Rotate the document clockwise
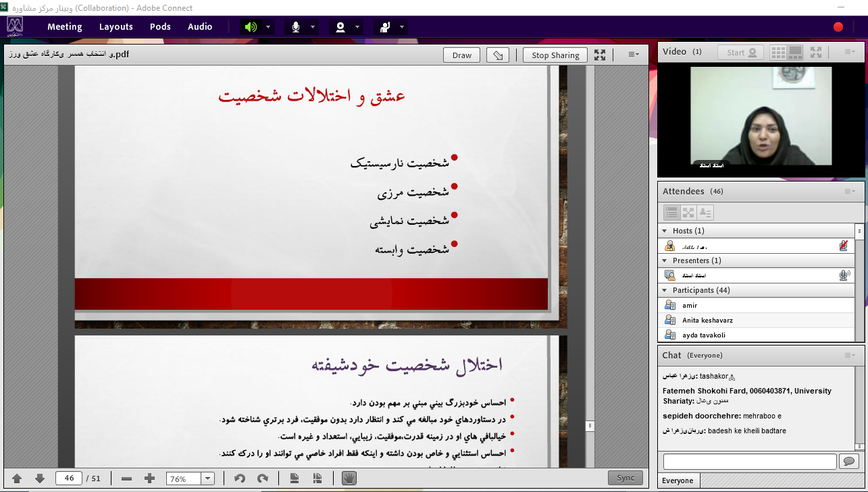868x492 pixels. coord(263,479)
